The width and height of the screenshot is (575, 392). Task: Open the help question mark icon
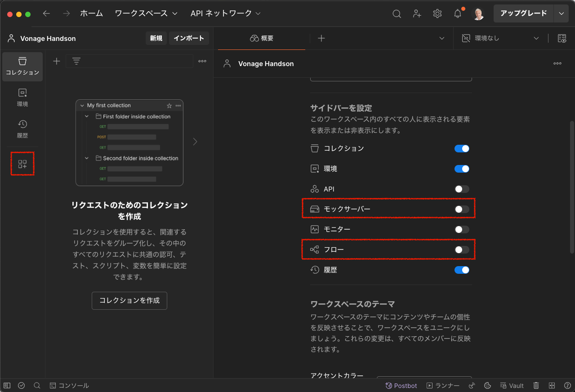point(567,386)
